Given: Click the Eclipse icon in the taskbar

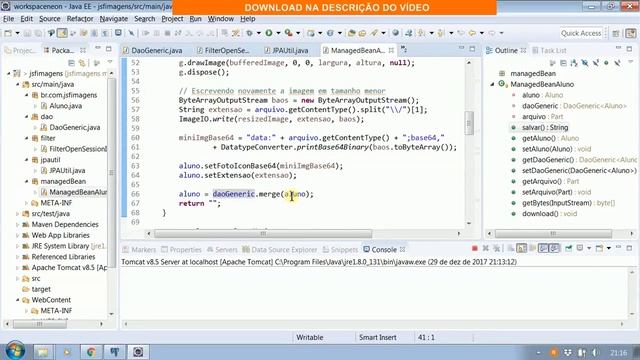Looking at the screenshot, I should [138, 352].
